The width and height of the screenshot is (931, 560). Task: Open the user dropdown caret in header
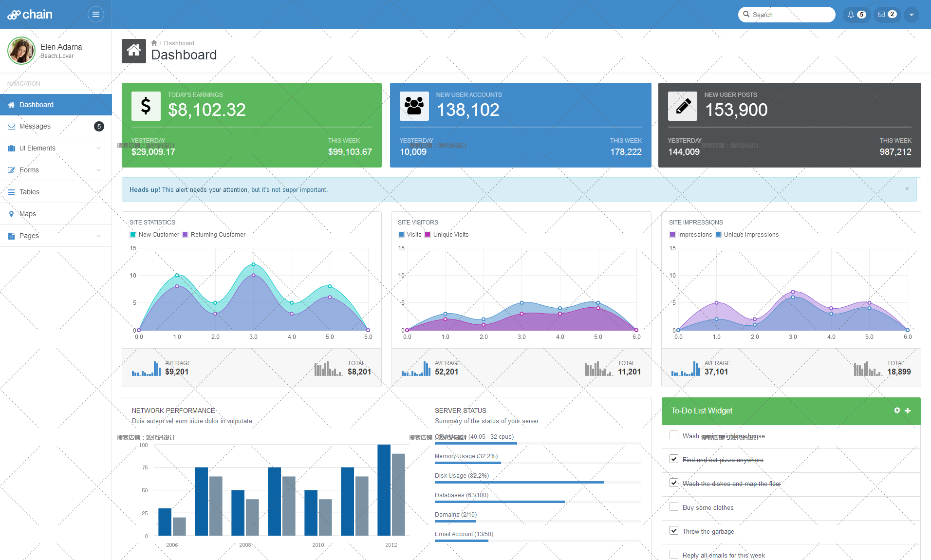click(x=912, y=15)
